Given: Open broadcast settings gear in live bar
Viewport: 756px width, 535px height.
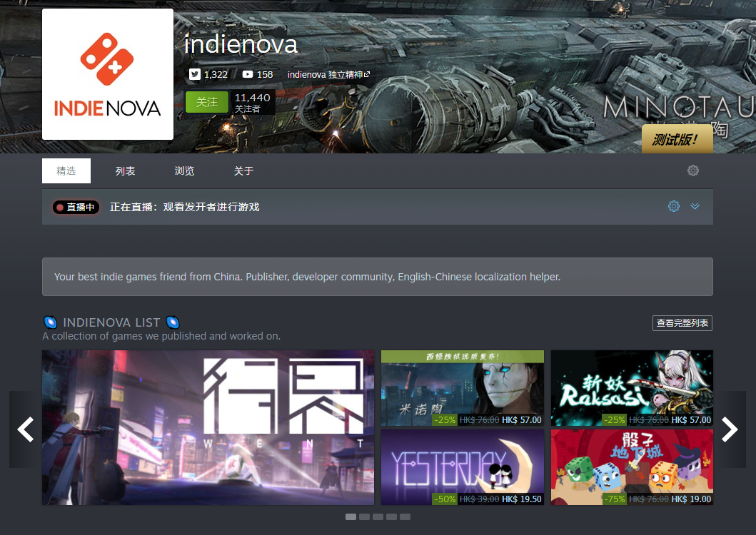Looking at the screenshot, I should (x=674, y=206).
